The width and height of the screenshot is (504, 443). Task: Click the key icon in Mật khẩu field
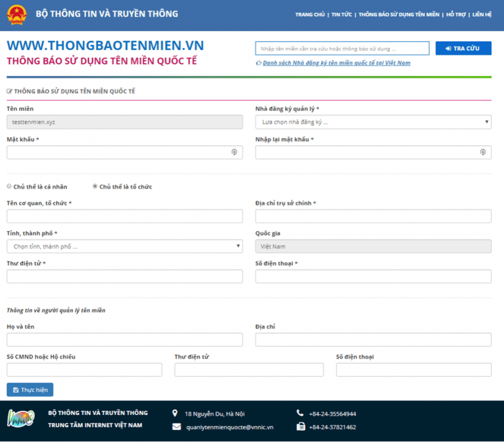235,152
